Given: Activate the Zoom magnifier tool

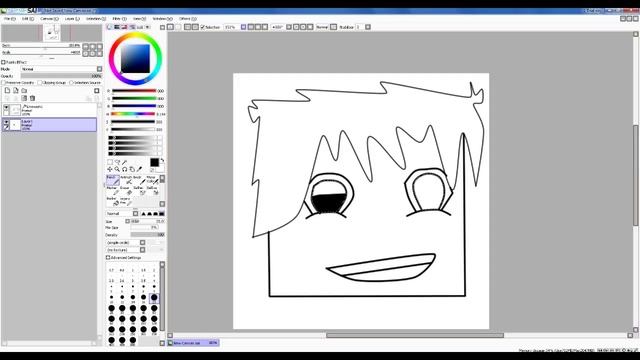Looking at the screenshot, I should click(x=117, y=169).
